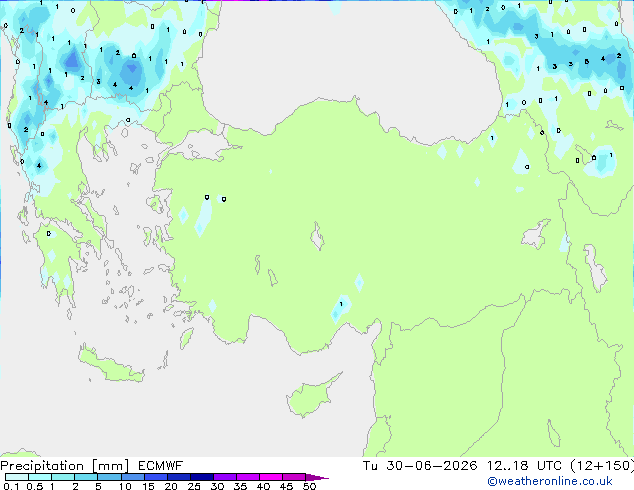This screenshot has width=634, height=490.
Task: Pick the 40–45 mm bright magenta swatch
Action: tap(271, 477)
